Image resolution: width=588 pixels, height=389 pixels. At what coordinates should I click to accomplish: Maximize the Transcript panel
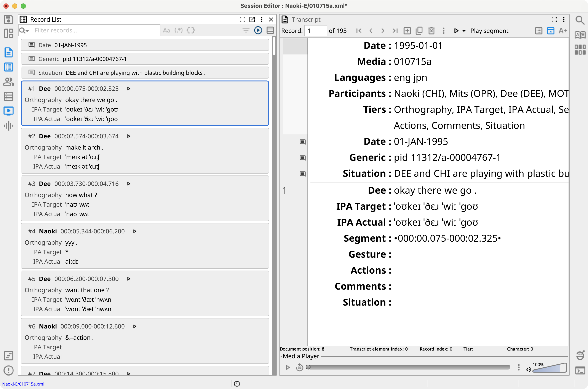click(554, 19)
